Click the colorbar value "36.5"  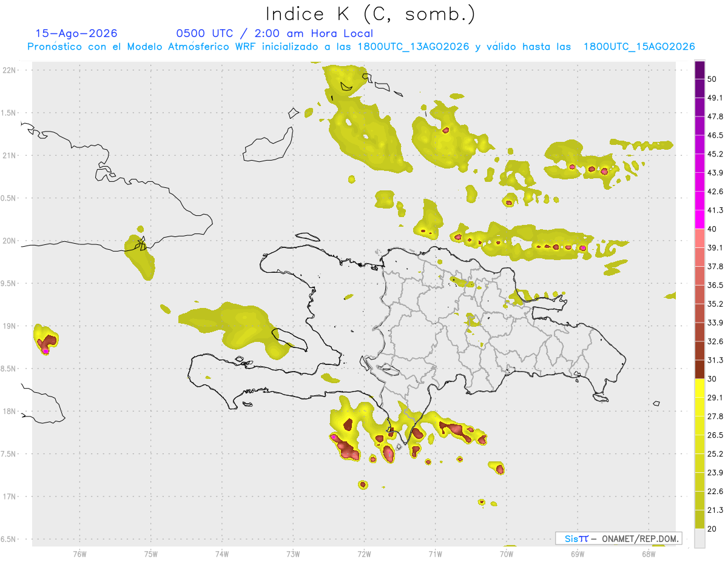(715, 285)
